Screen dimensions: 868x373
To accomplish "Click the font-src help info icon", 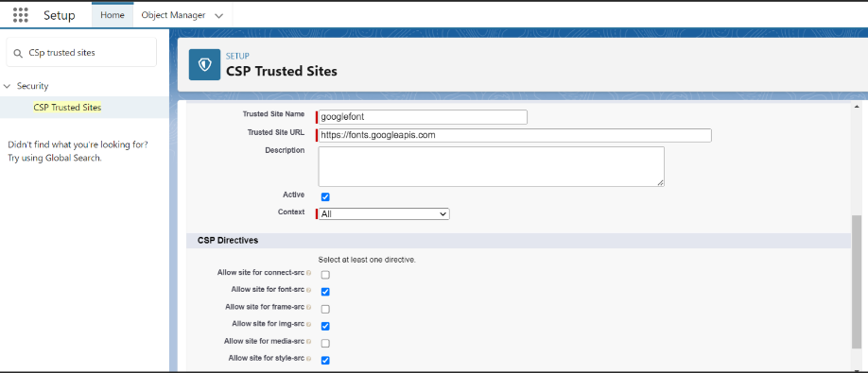I will [308, 290].
